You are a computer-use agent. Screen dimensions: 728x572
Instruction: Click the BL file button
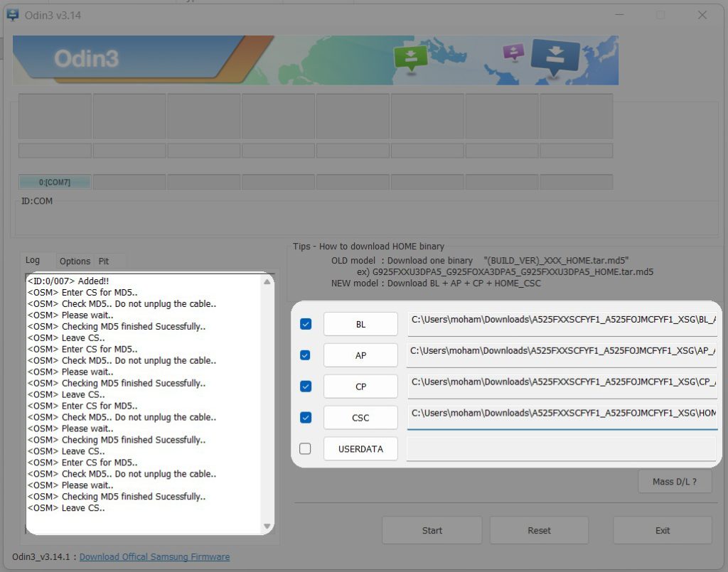click(x=360, y=324)
